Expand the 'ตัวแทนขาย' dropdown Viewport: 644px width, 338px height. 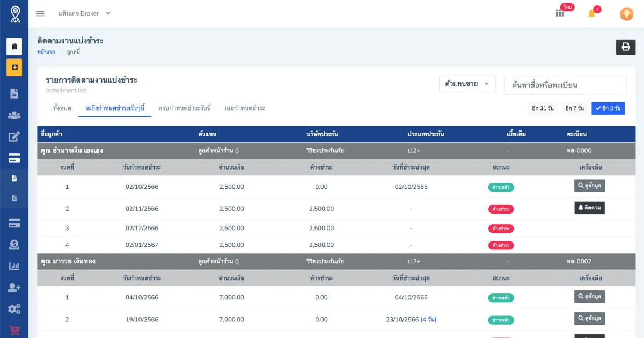467,84
